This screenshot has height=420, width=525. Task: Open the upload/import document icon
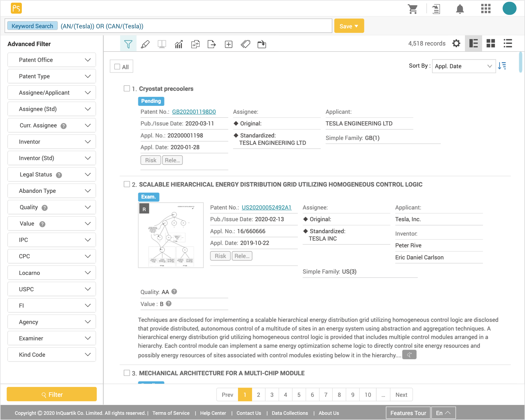pos(436,9)
